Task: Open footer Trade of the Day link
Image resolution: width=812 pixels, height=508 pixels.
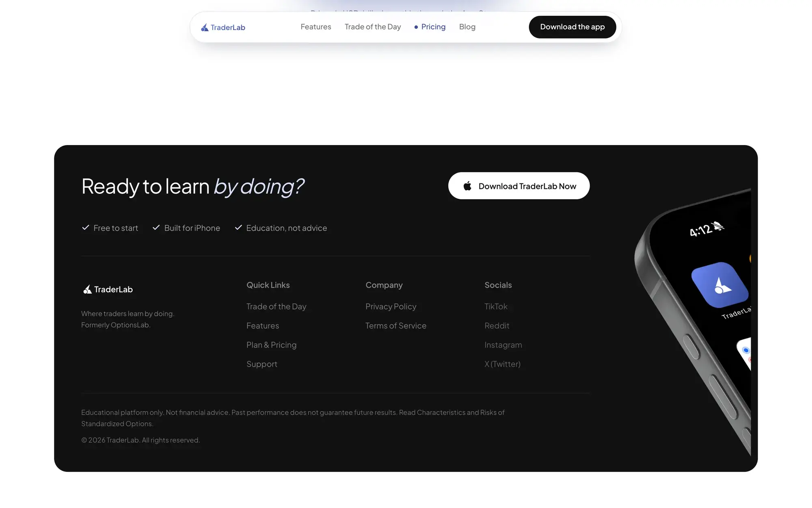Action: (x=276, y=306)
